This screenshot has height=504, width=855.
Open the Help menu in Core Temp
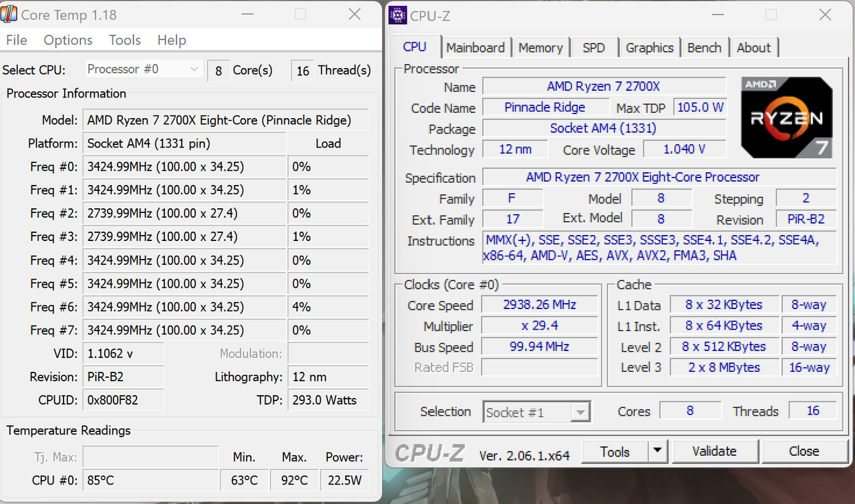(171, 40)
